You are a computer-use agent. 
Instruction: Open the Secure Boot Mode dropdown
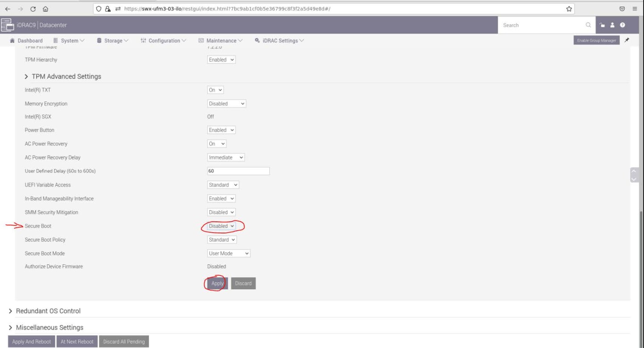pos(229,254)
